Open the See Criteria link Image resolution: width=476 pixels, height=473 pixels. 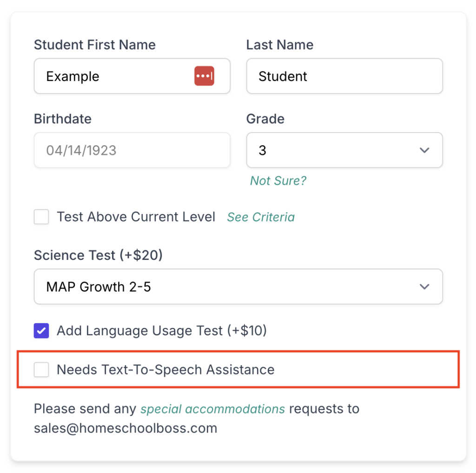(261, 217)
